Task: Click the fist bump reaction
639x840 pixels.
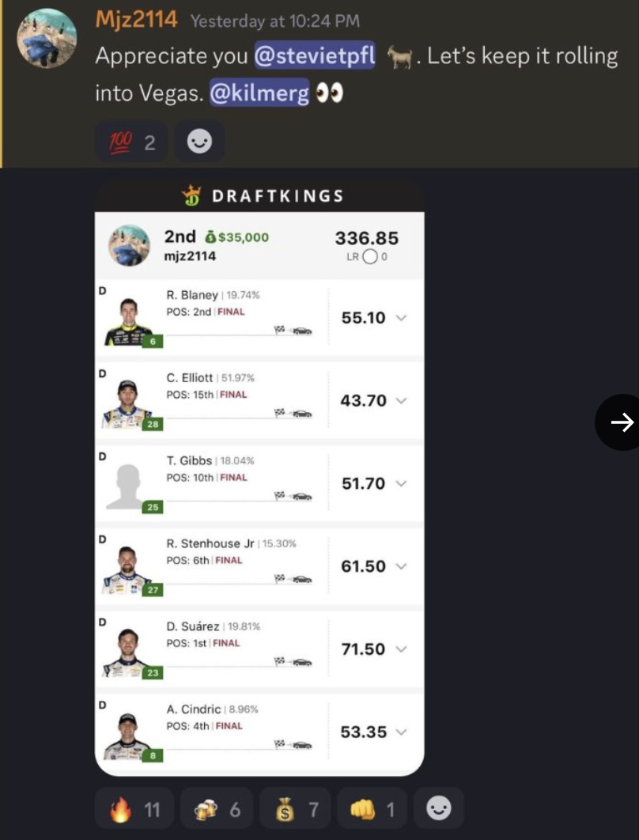Action: 372,808
